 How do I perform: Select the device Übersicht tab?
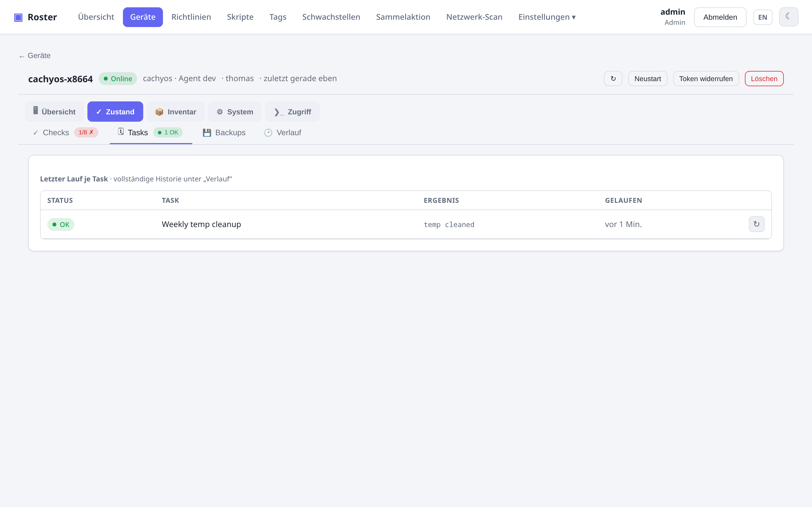(x=54, y=112)
